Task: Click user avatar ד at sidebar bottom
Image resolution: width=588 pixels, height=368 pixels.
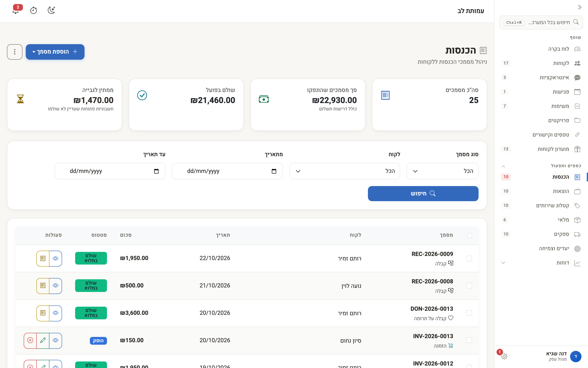Action: pyautogui.click(x=576, y=356)
